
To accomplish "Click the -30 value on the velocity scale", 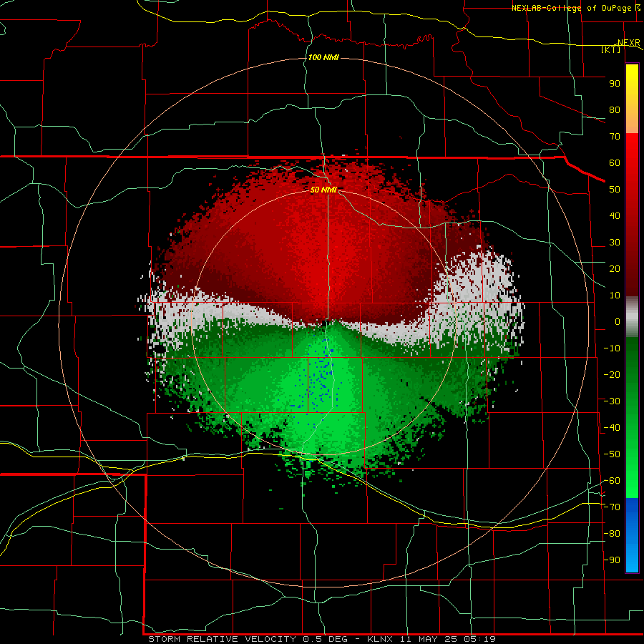I will (612, 401).
